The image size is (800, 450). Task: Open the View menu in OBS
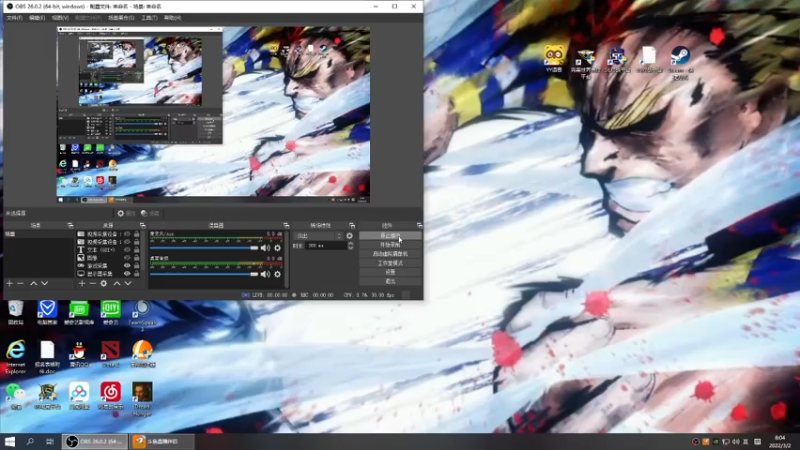click(x=60, y=18)
